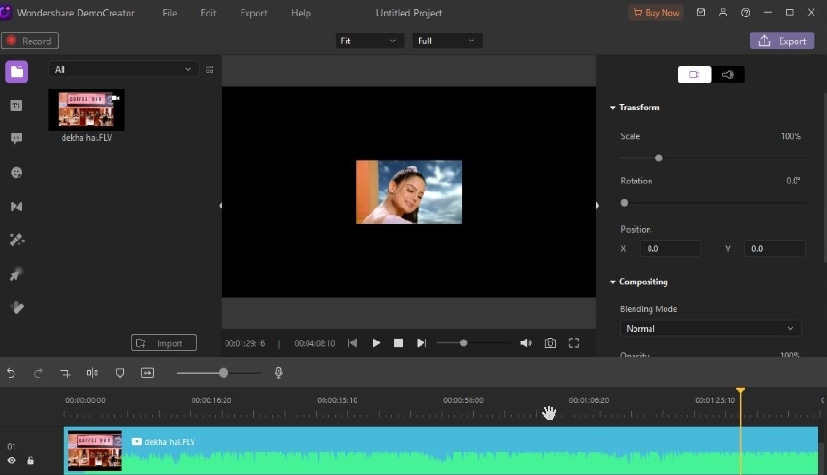Take a snapshot with the camera icon
The width and height of the screenshot is (827, 475).
click(x=550, y=343)
